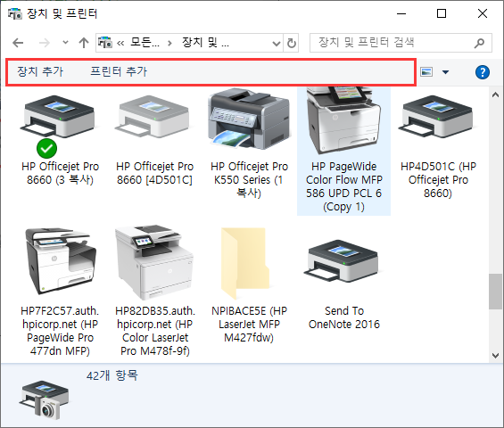Expand the address bar history dropdown
Screen dimensions: 504x428
pyautogui.click(x=276, y=43)
